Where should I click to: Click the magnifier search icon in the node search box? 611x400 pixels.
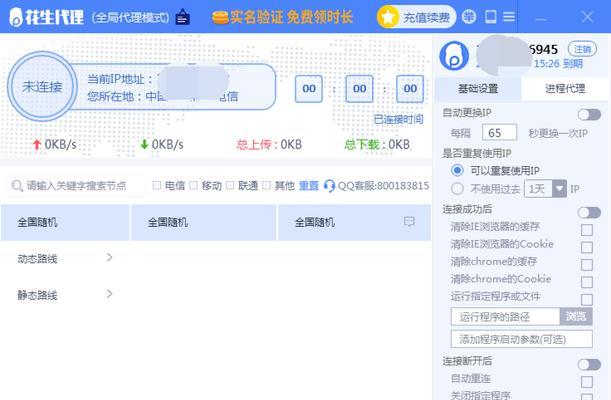pos(17,186)
